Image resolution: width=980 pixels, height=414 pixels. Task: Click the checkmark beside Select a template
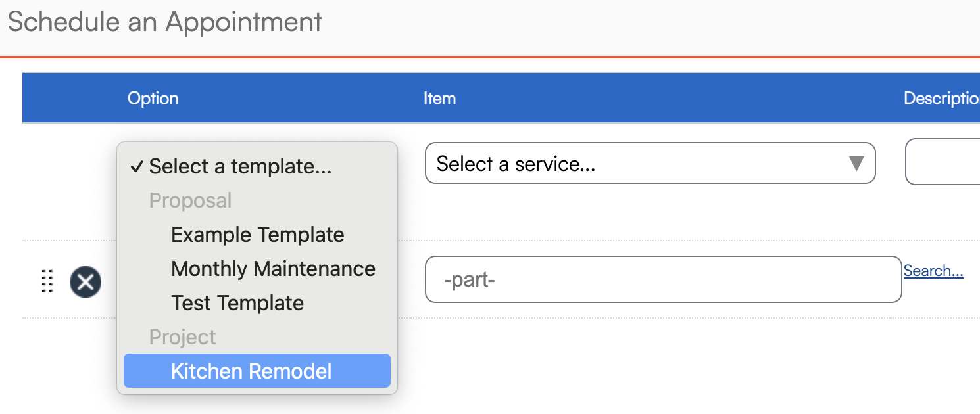pyautogui.click(x=136, y=167)
